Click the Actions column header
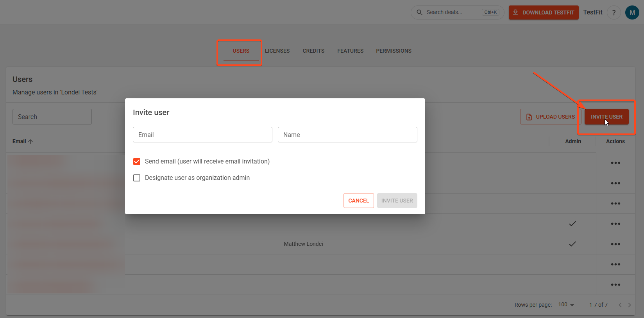The height and width of the screenshot is (318, 644). (x=615, y=142)
